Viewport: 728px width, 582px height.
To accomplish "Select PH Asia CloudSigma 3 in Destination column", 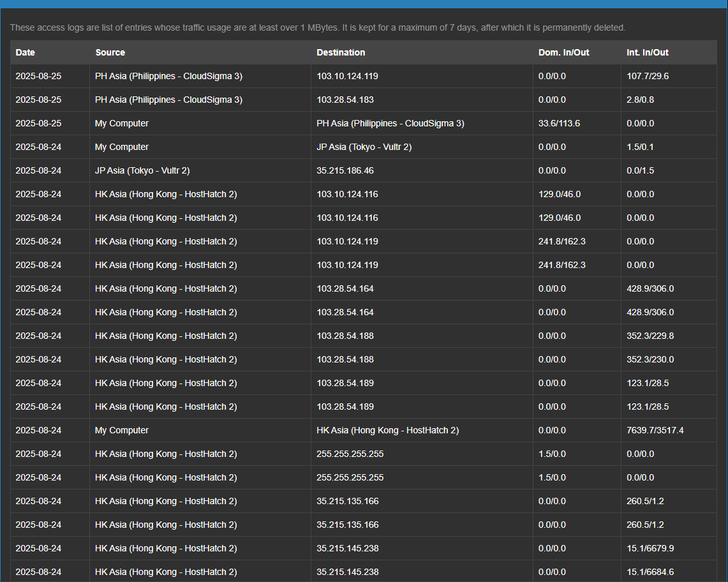I will [x=390, y=123].
